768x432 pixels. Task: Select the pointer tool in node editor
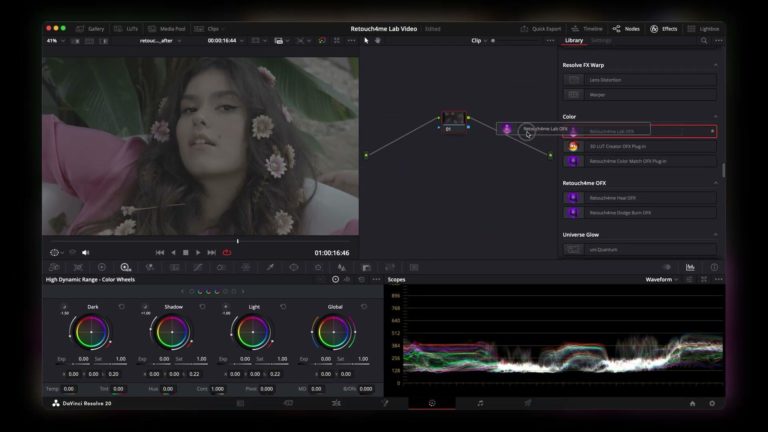click(x=366, y=41)
